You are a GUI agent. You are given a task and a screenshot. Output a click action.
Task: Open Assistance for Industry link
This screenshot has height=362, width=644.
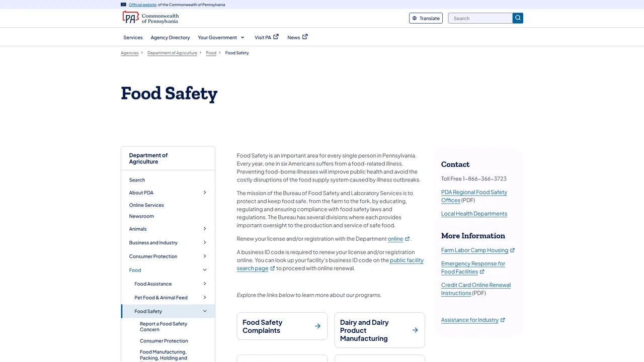473,320
